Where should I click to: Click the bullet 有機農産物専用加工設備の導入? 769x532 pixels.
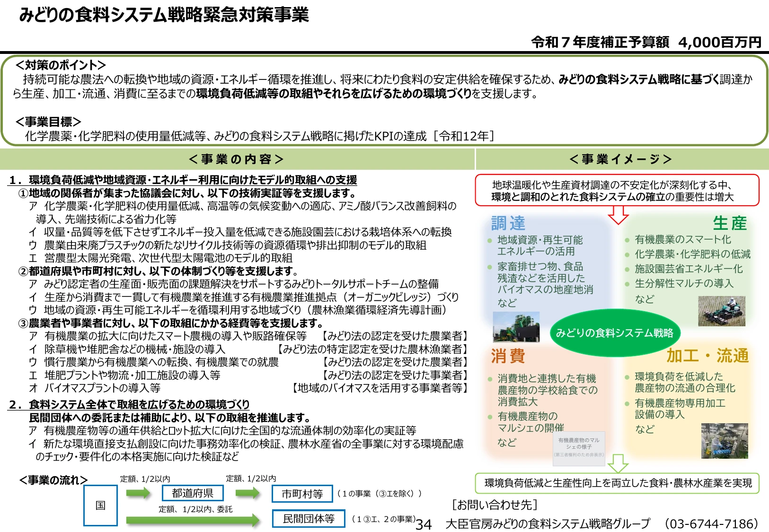pyautogui.click(x=675, y=409)
